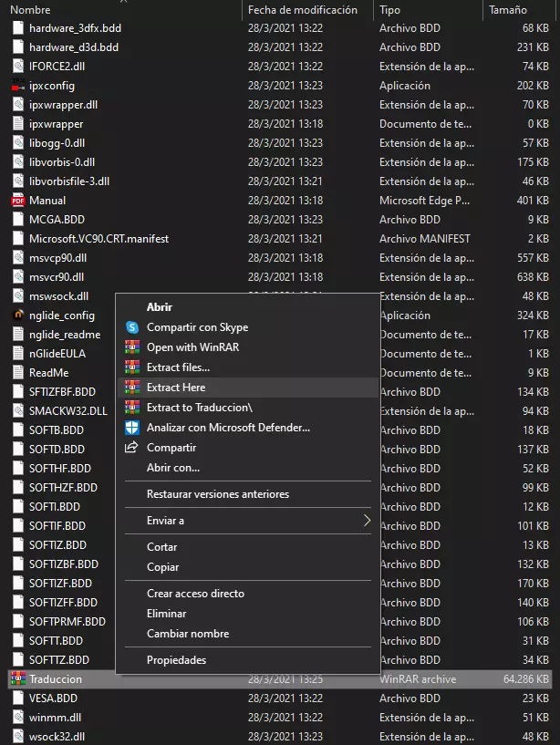The width and height of the screenshot is (560, 745).
Task: Select Cambiar nombre menu option
Action: tap(188, 634)
